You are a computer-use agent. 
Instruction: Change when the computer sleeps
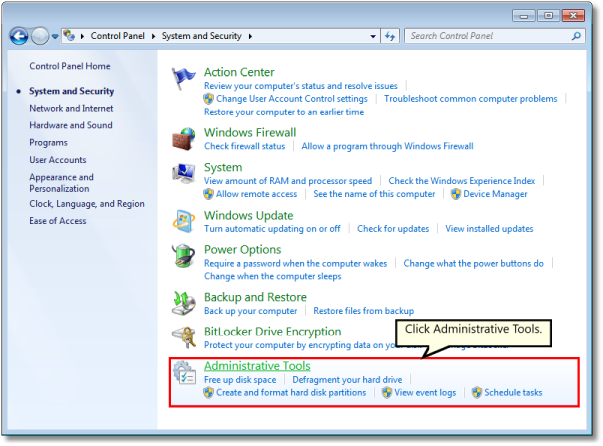272,277
